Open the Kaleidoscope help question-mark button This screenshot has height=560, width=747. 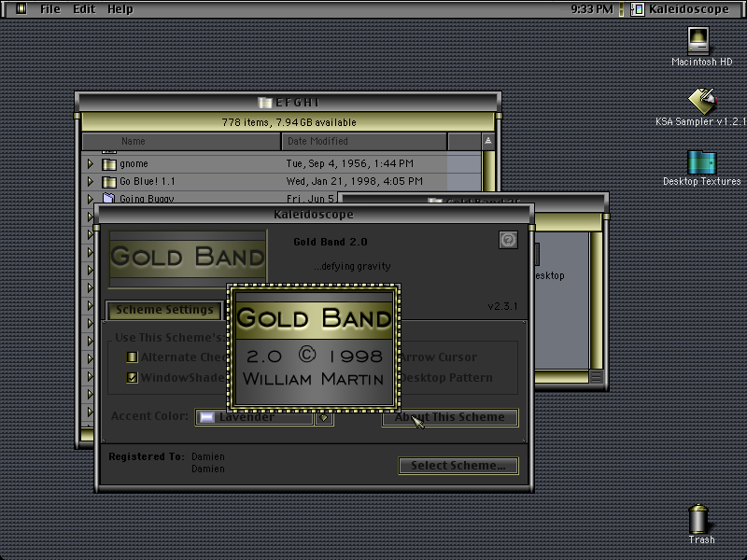(x=508, y=240)
